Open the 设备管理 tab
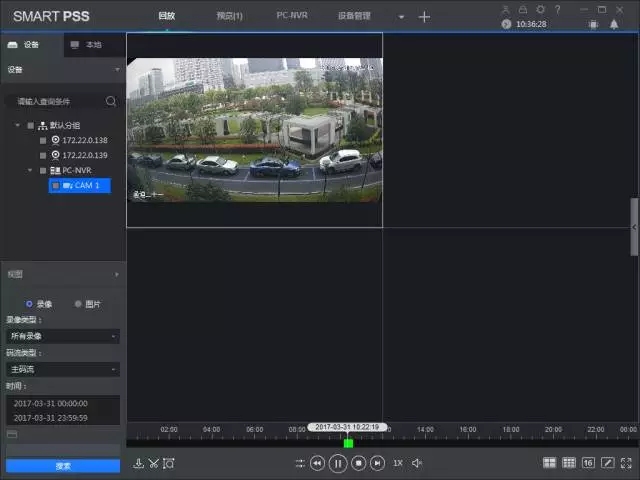 [x=354, y=16]
